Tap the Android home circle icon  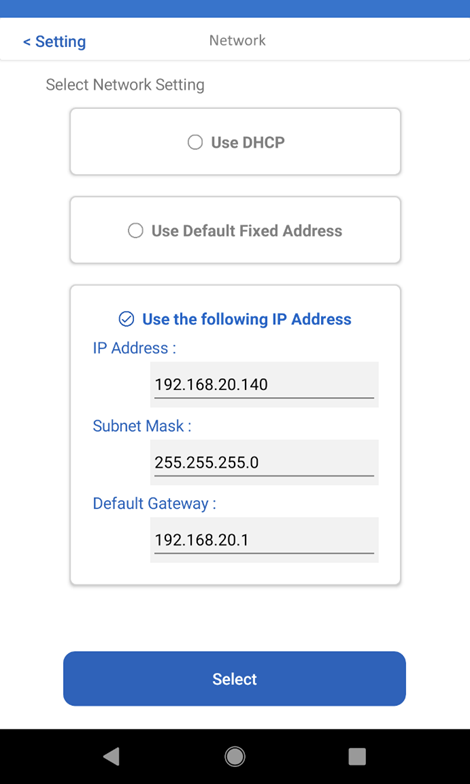(234, 756)
